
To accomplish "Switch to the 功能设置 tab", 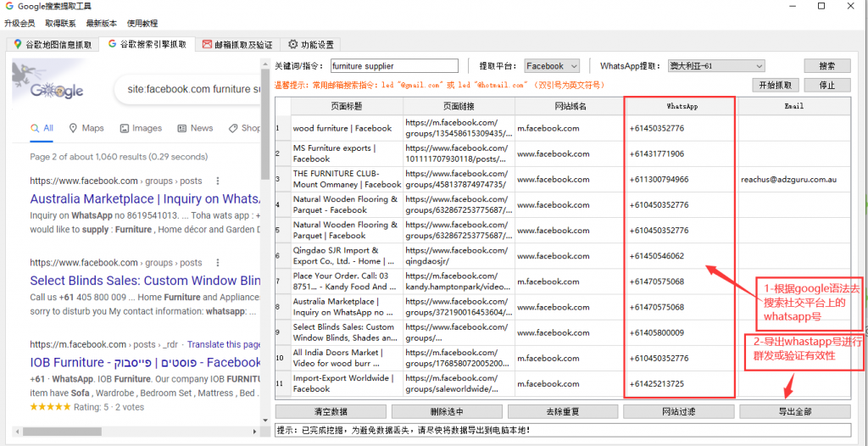I will pos(311,45).
